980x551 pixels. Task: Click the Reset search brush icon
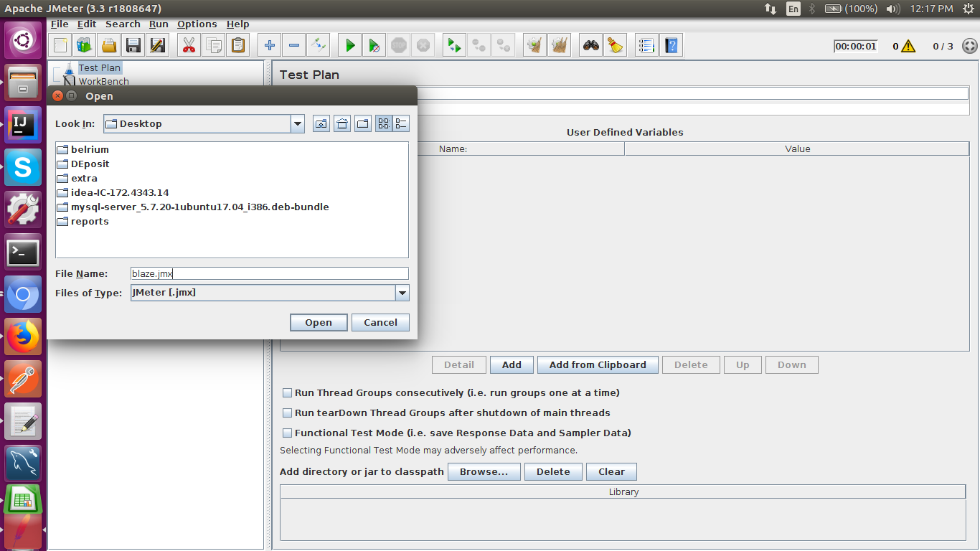coord(615,46)
